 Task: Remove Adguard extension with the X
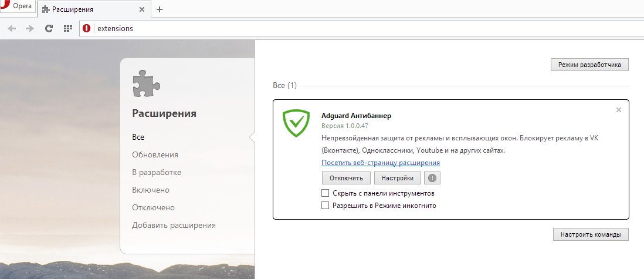point(619,110)
